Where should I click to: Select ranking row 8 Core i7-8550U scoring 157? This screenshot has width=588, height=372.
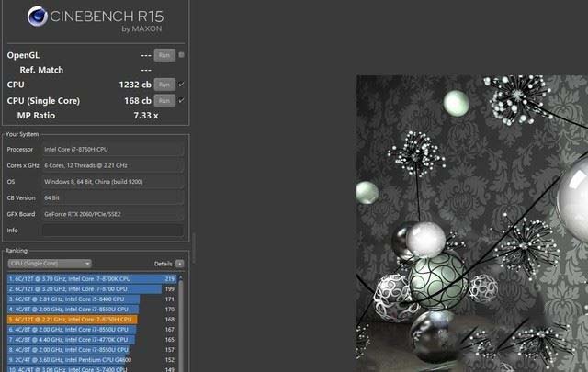(92, 350)
